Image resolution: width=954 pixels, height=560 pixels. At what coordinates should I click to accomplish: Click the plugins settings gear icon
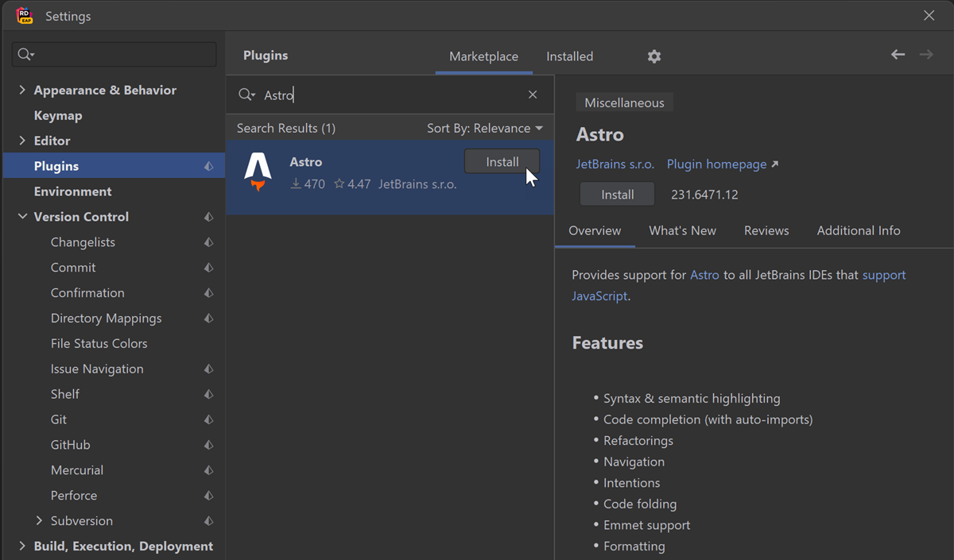pos(653,56)
